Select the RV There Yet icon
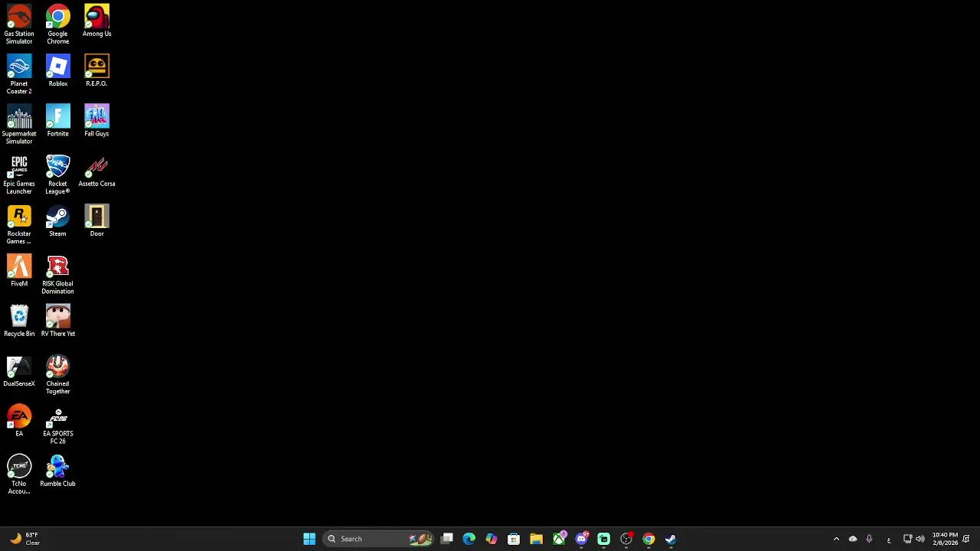This screenshot has width=980, height=551. [57, 321]
